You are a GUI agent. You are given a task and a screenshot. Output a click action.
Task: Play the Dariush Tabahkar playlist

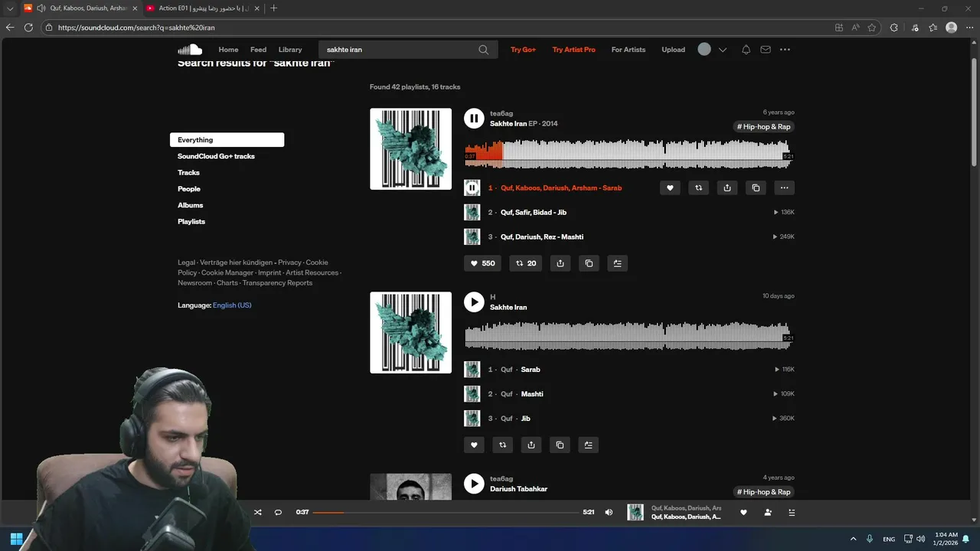click(x=474, y=483)
